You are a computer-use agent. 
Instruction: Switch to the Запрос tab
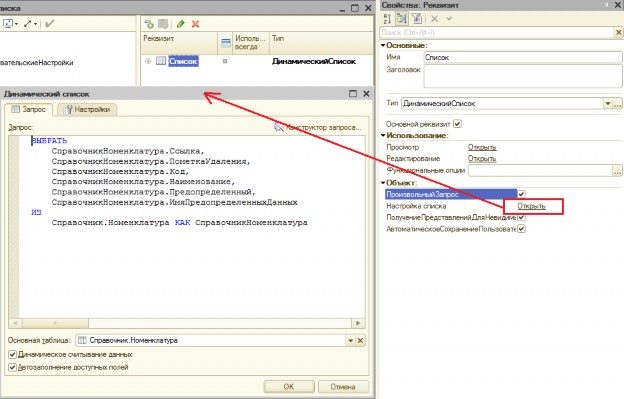(29, 109)
